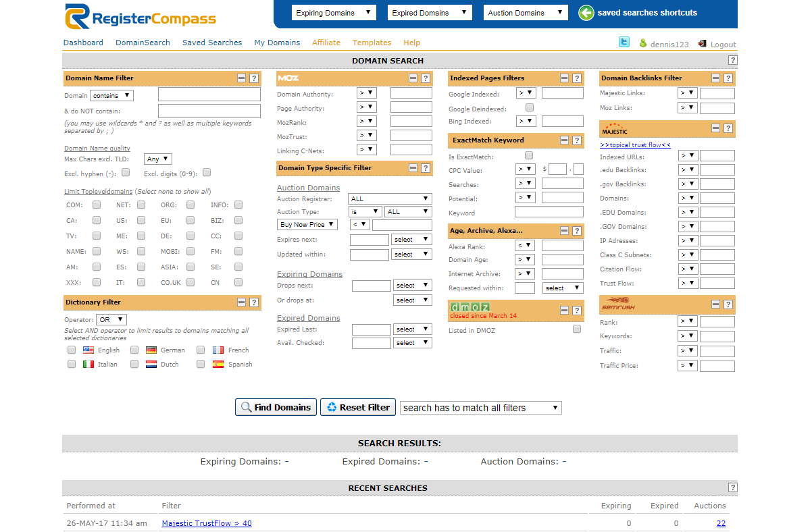This screenshot has width=812, height=532.
Task: Open help for the MOZ panel
Action: coord(426,78)
